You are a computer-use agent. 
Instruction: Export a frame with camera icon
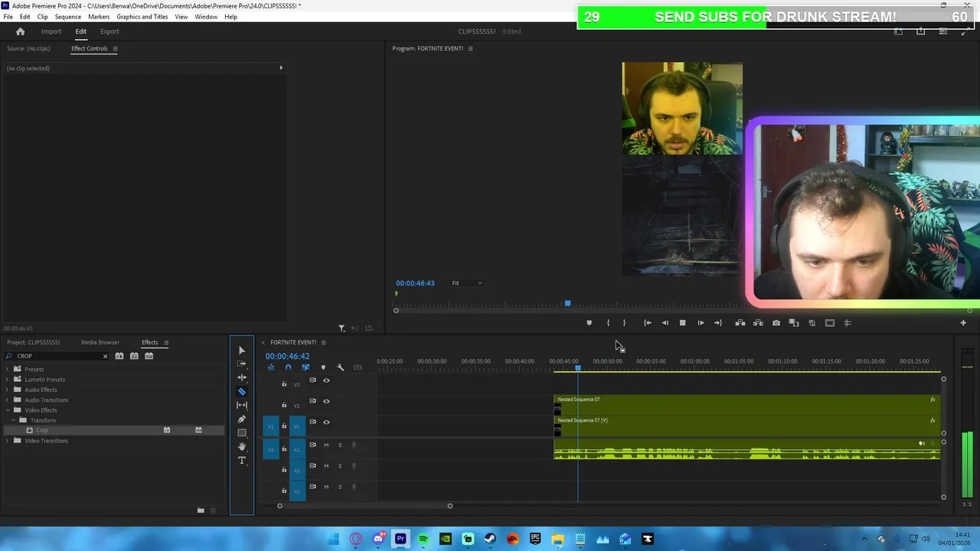click(x=776, y=323)
